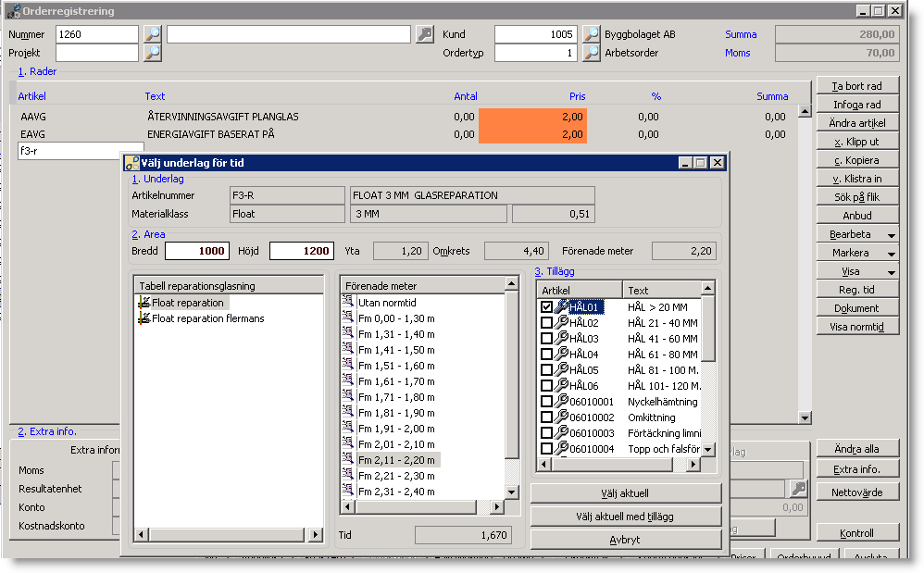Click the key icon beside the order description field

point(425,34)
